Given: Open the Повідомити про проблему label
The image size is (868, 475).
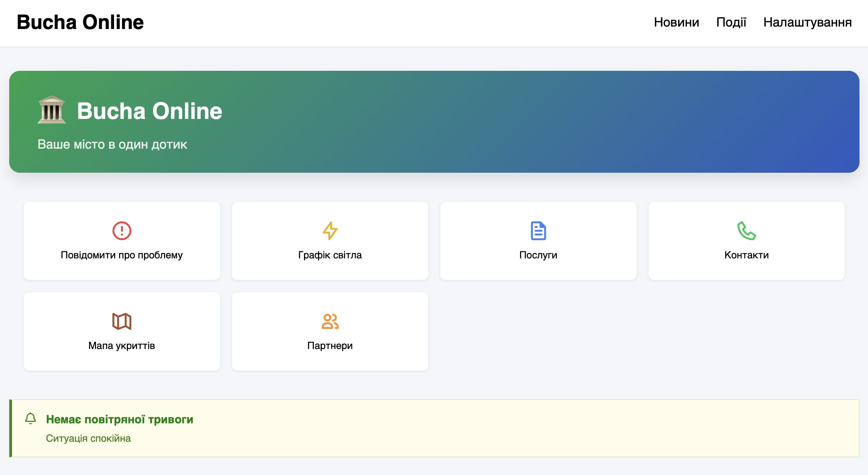Looking at the screenshot, I should click(122, 255).
